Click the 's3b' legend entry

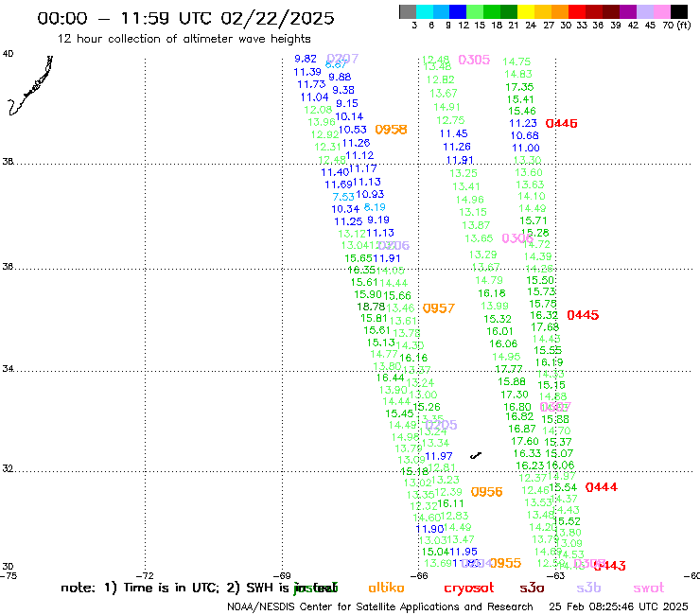pyautogui.click(x=588, y=588)
